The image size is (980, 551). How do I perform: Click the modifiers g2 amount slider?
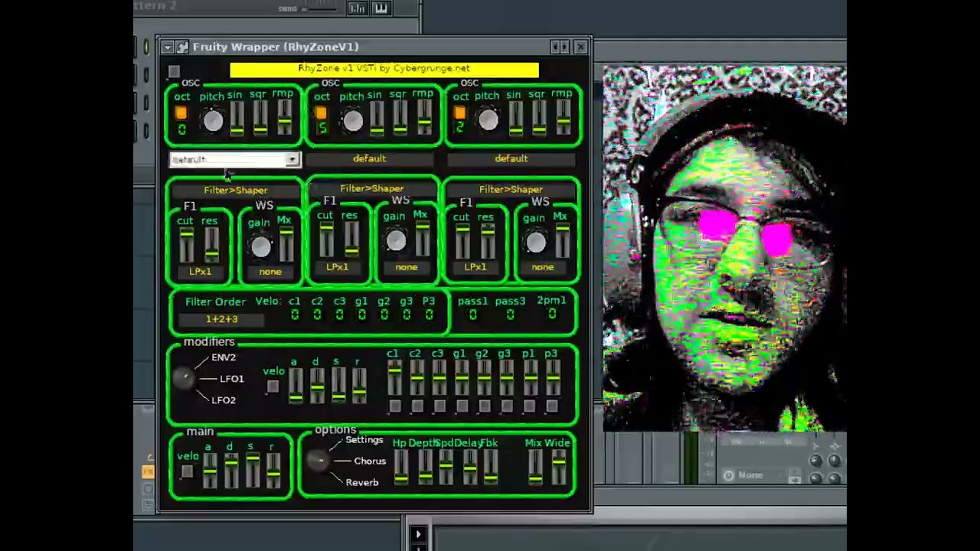point(484,379)
